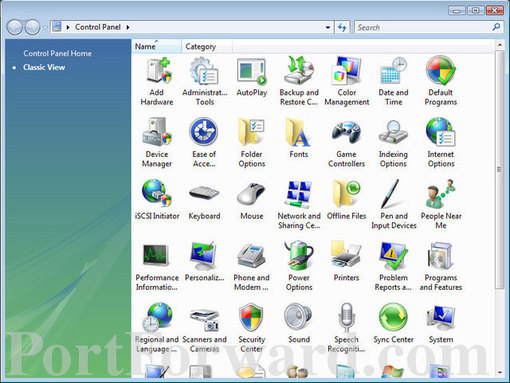
Task: Open Network and Sharing Center
Action: pos(299,205)
